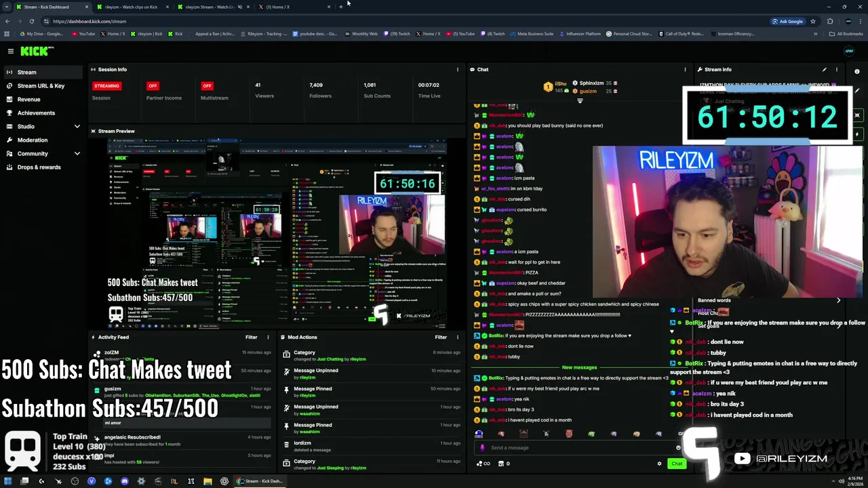The height and width of the screenshot is (488, 868).
Task: Open Windows Start menu
Action: tap(8, 481)
